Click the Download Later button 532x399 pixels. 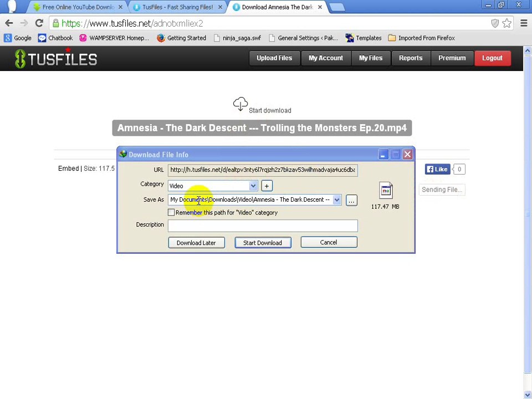pyautogui.click(x=196, y=243)
